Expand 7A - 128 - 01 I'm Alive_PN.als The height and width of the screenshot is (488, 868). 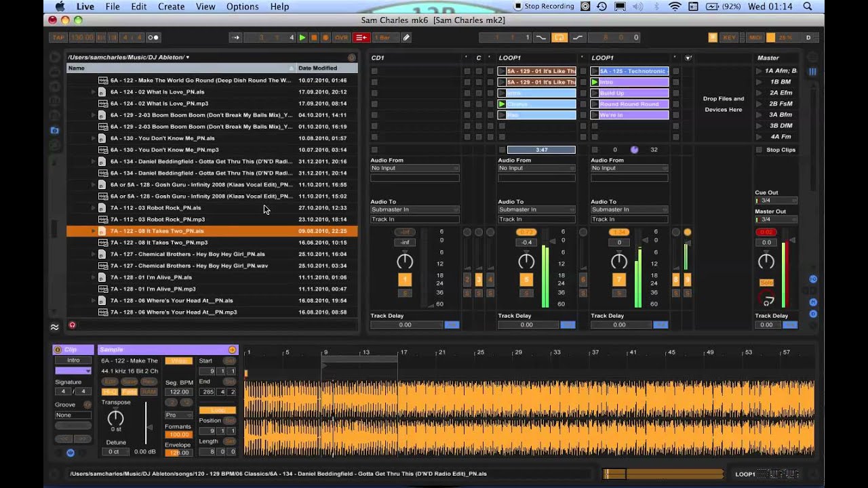[x=94, y=277]
